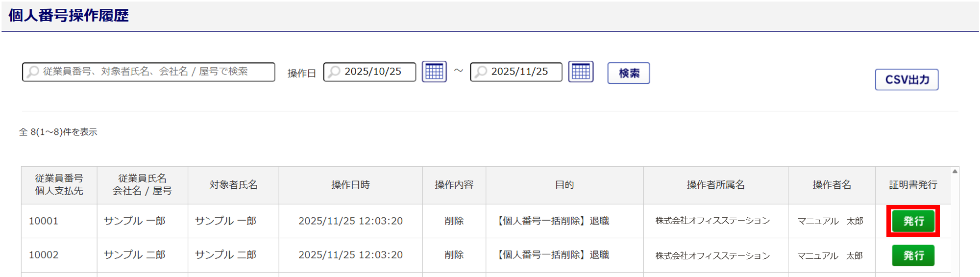
Task: Select the 目的 column header
Action: [564, 185]
